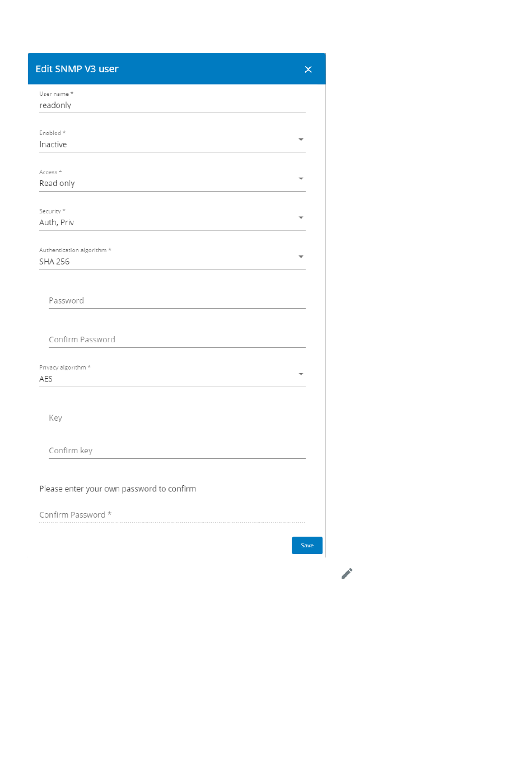Click the privacy Key field
532x777 pixels.
177,418
